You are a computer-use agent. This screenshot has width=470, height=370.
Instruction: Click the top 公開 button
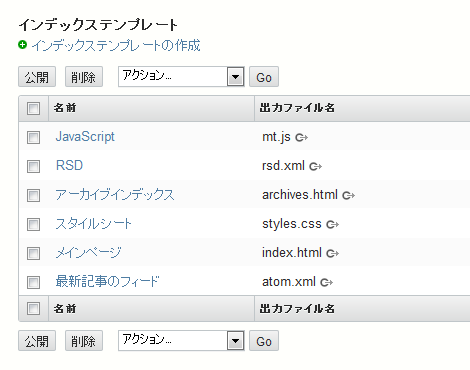pyautogui.click(x=37, y=77)
